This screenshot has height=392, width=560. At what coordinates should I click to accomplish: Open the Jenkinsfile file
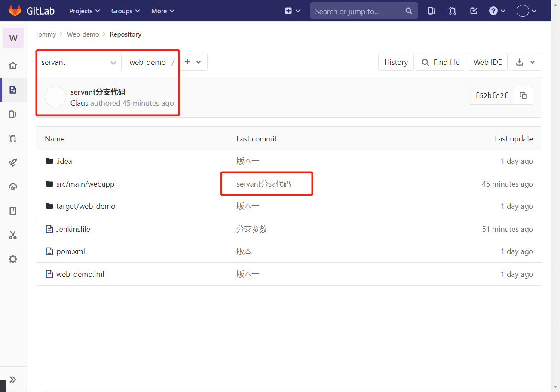click(73, 229)
